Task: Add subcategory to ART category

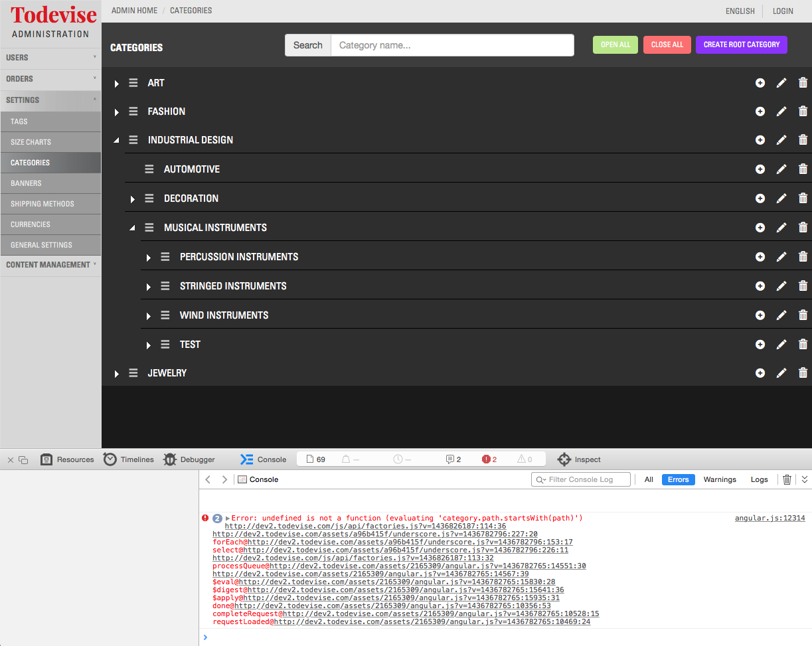Action: click(760, 83)
